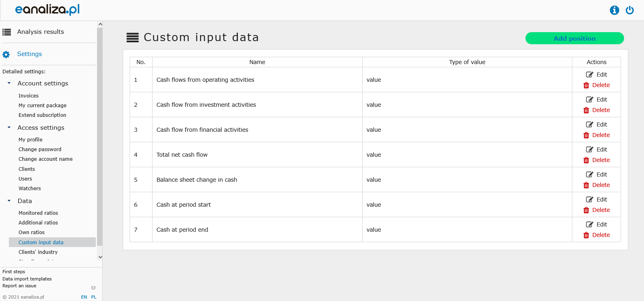Click the Custom input data heading icon
The image size is (644, 301).
point(133,37)
